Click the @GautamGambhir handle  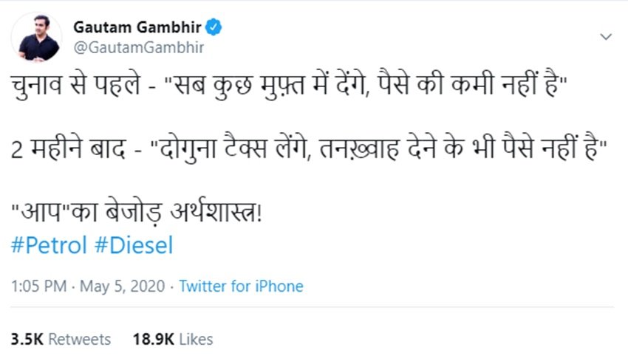tap(139, 47)
